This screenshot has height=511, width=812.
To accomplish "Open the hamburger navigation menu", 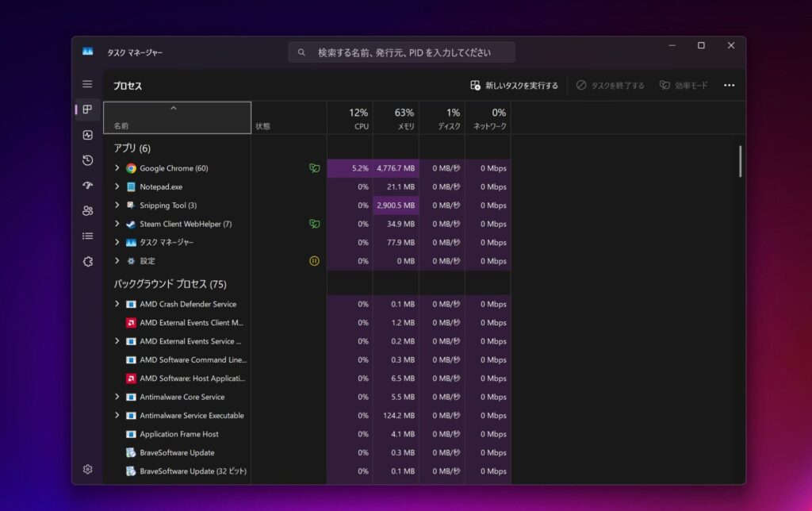I will [87, 84].
